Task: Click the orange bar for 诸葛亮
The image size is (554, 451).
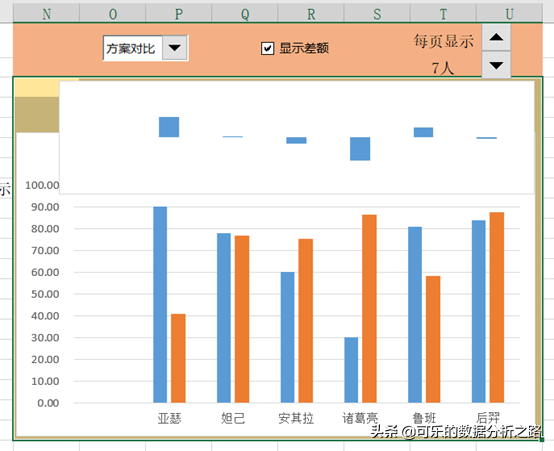Action: coord(369,309)
